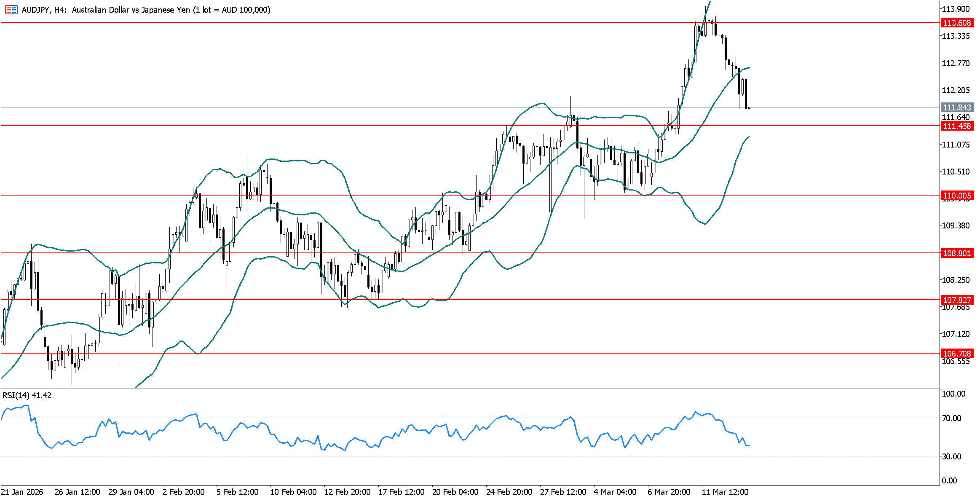Click the 110.005 horizontal level label
The height and width of the screenshot is (499, 980).
tap(957, 196)
